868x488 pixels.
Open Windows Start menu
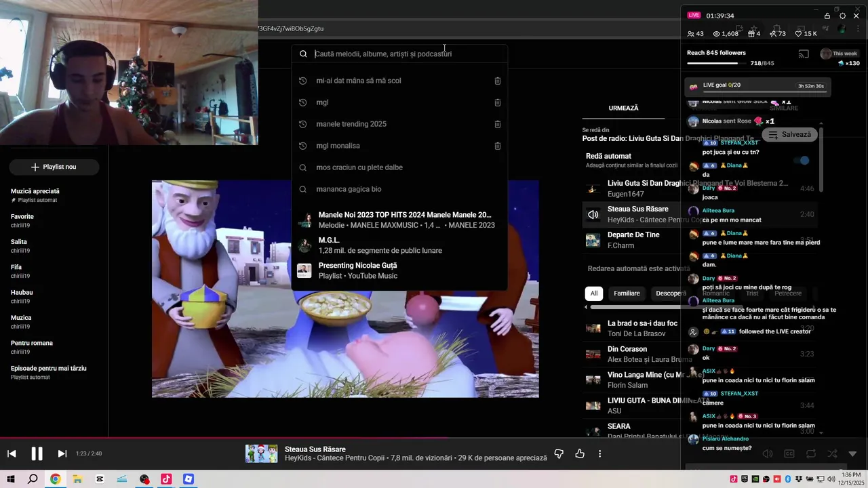[11, 479]
